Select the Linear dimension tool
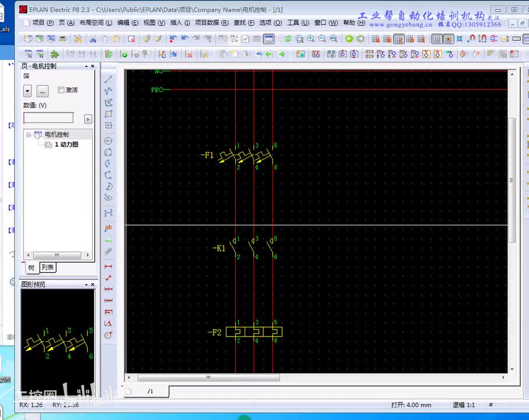This screenshot has width=529, height=420. click(108, 267)
